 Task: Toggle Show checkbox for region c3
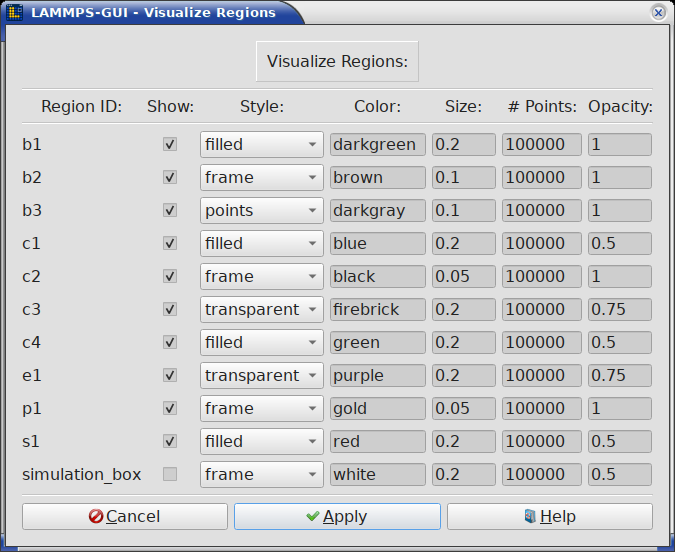pos(170,309)
